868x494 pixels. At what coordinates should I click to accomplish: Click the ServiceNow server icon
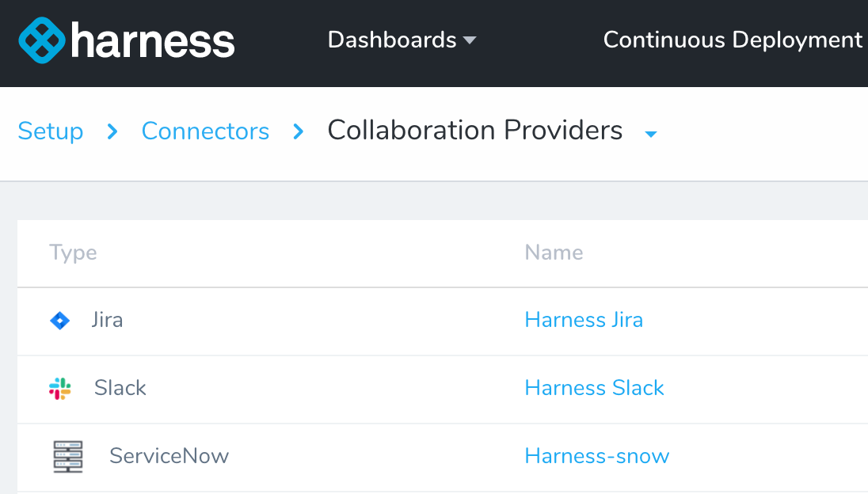click(x=68, y=456)
